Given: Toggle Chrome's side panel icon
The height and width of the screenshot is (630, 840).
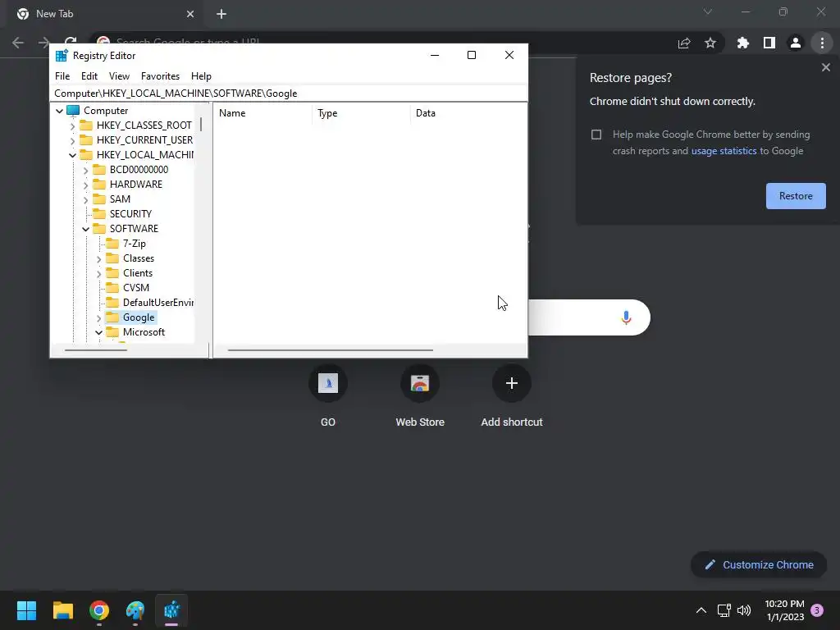Looking at the screenshot, I should pyautogui.click(x=769, y=43).
